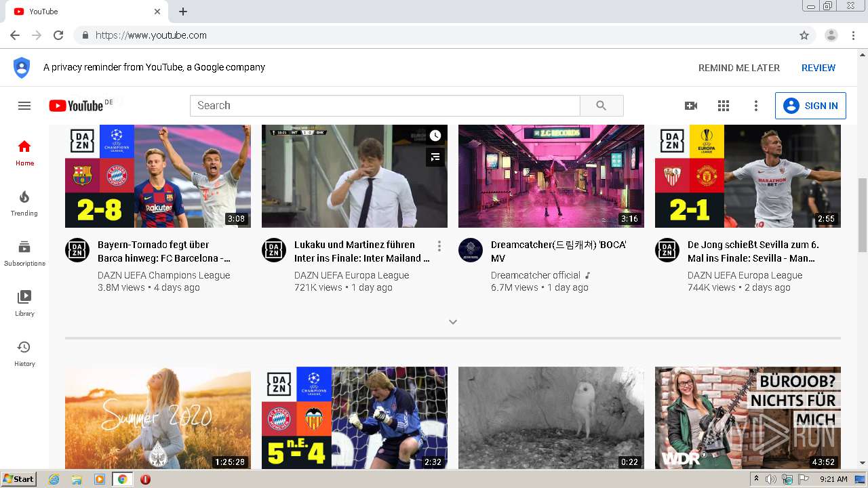Open the YouTube hamburger guide menu
Image resolution: width=868 pixels, height=488 pixels.
pos(24,106)
